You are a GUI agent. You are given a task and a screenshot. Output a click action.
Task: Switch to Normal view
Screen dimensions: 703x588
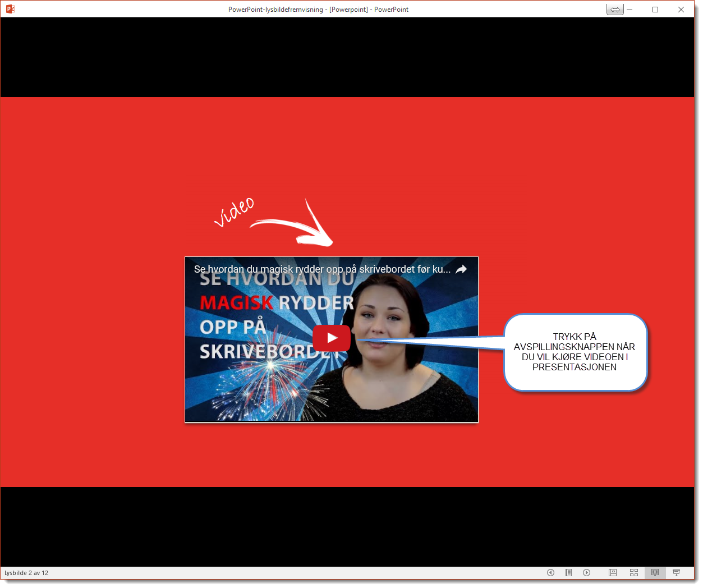tap(613, 572)
